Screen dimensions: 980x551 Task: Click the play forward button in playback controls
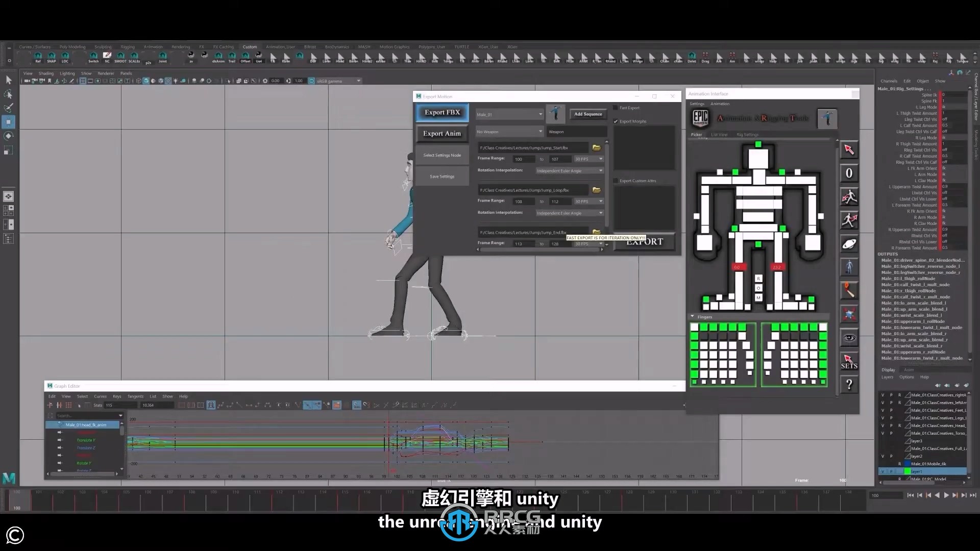click(946, 495)
